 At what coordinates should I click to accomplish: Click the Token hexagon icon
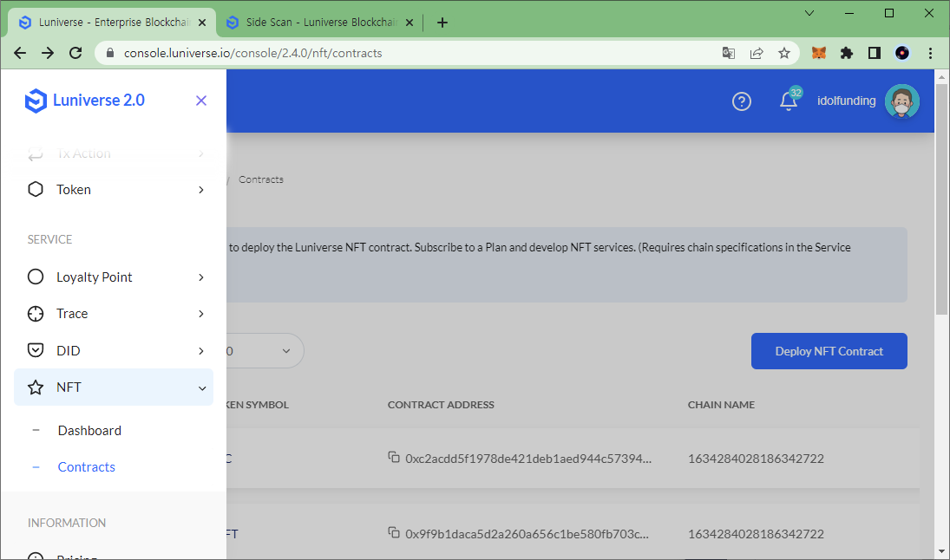point(36,190)
